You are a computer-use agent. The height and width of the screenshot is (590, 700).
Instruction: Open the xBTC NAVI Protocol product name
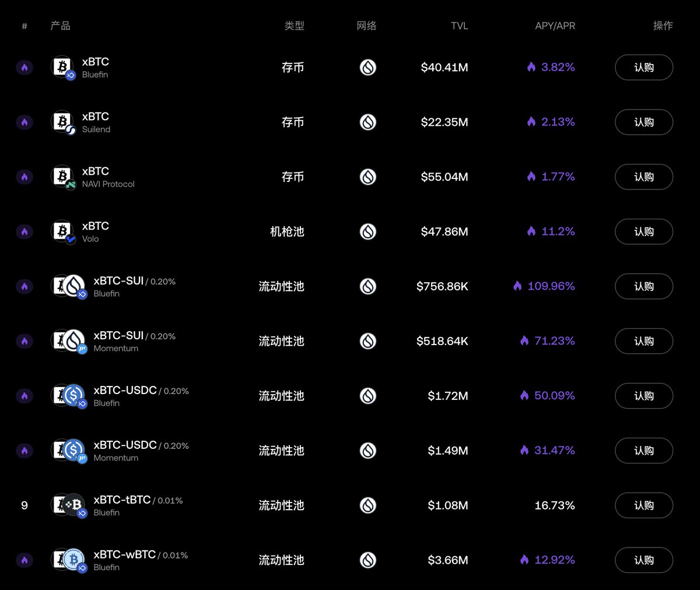click(96, 171)
